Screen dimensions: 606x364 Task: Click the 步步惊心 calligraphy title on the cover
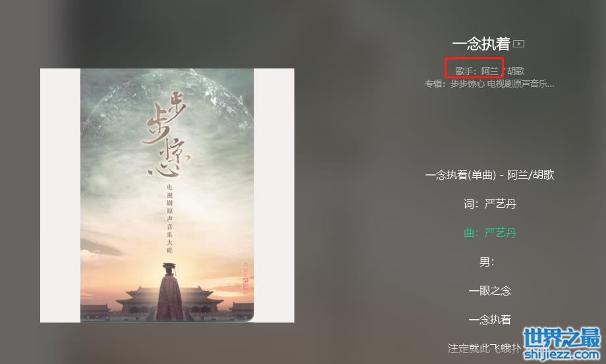(166, 134)
